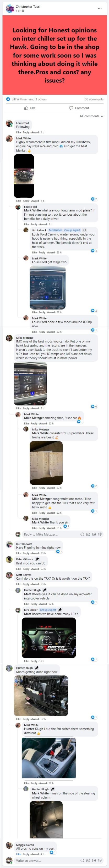Click Kirk Chiller's Group expert badge
Viewport: 109px width, 868px height.
pos(48,610)
